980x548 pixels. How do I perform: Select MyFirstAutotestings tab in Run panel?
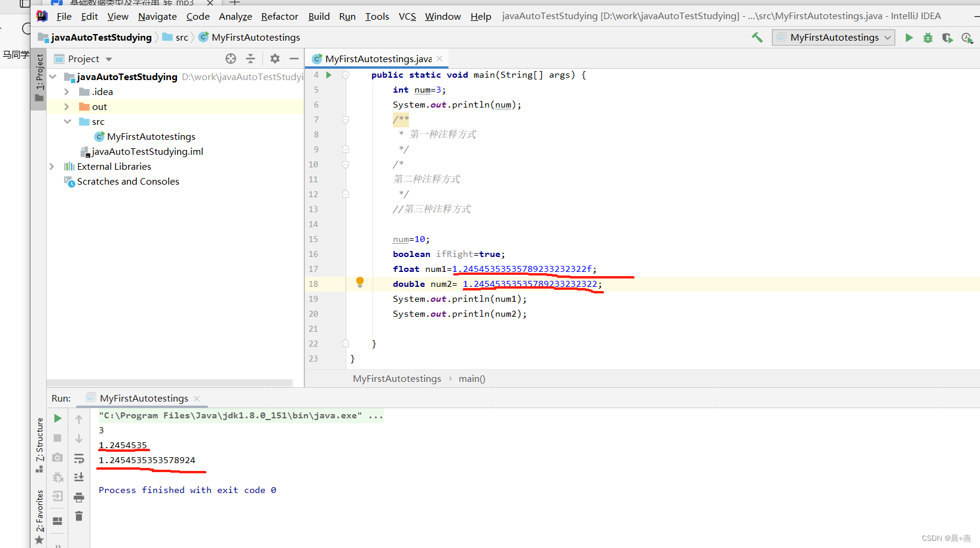pos(144,399)
